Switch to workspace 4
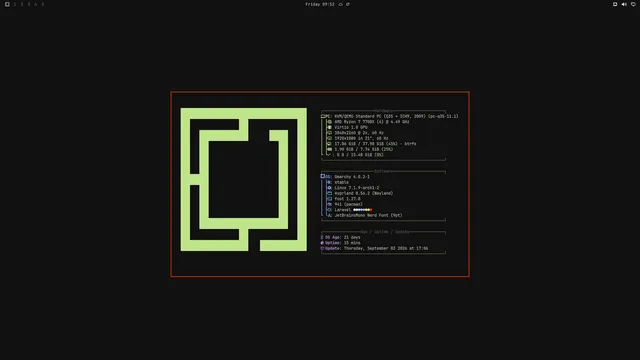This screenshot has width=640, height=360. point(36,4)
